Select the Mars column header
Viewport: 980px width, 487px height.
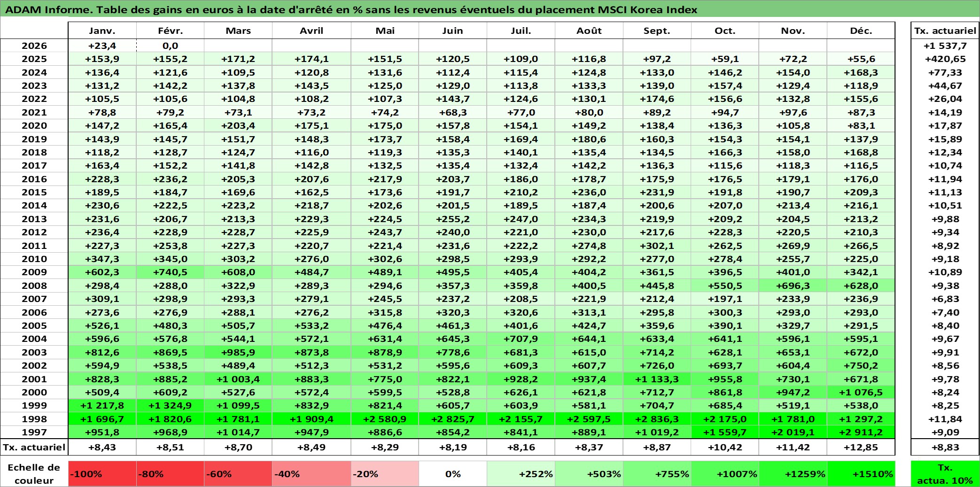coord(238,31)
